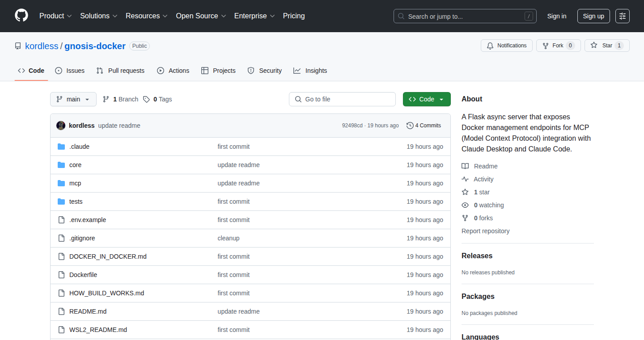Click the star icon beside '1 star'
The height and width of the screenshot is (340, 644).
pos(465,192)
